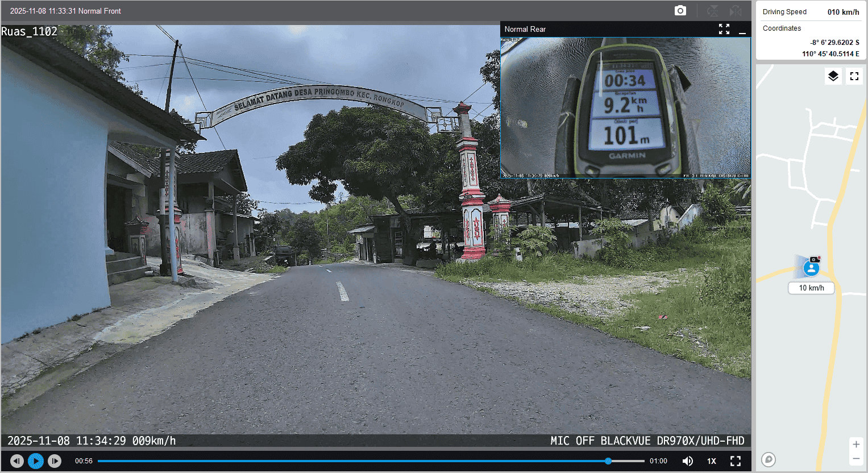
Task: Enlarge the Normal Rear camera view
Action: (x=724, y=30)
